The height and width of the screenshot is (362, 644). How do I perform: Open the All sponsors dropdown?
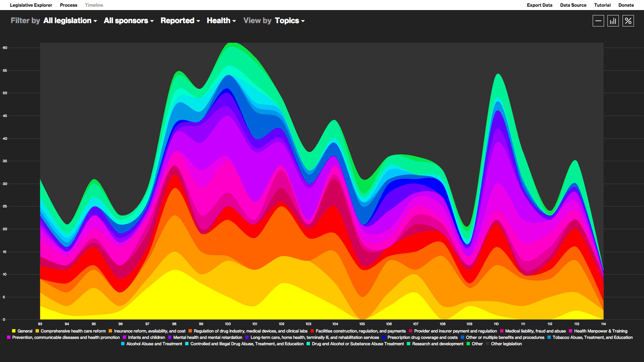pos(128,21)
